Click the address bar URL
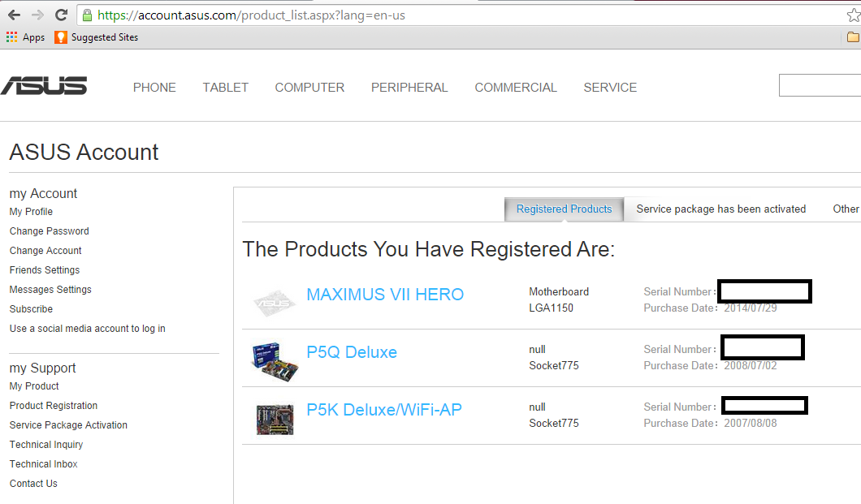The image size is (861, 504). 252,15
